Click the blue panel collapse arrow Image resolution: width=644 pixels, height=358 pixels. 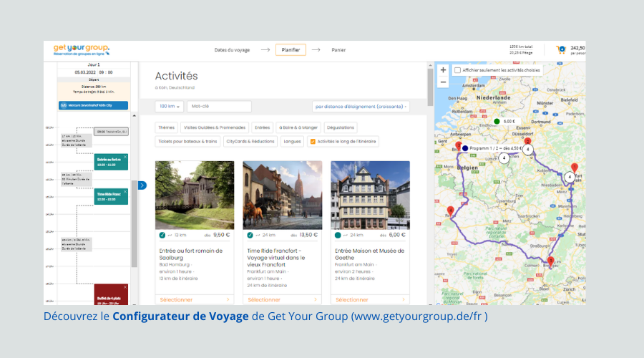(142, 185)
